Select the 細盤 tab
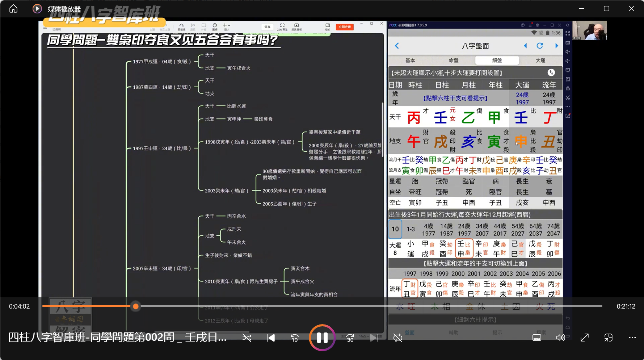Screen dimensions: 644x360 [x=497, y=60]
